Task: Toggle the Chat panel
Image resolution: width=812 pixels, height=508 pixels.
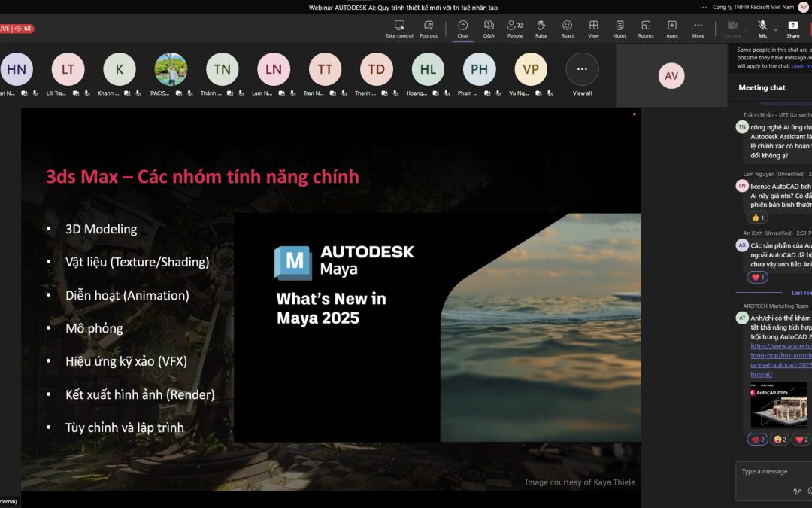Action: point(462,29)
